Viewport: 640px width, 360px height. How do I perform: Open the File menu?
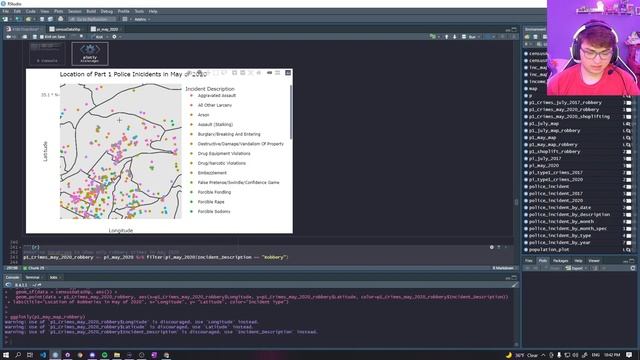5,11
